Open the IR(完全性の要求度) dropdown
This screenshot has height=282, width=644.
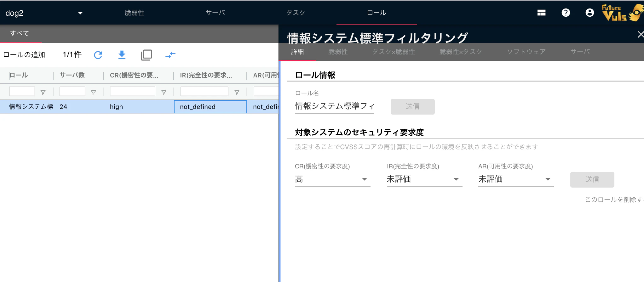425,179
